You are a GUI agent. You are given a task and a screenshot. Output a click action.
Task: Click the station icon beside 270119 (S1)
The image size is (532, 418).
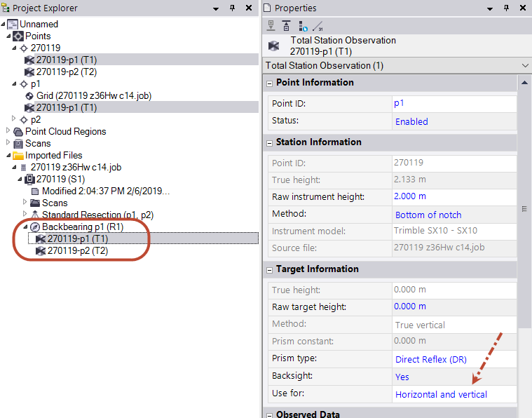[29, 180]
